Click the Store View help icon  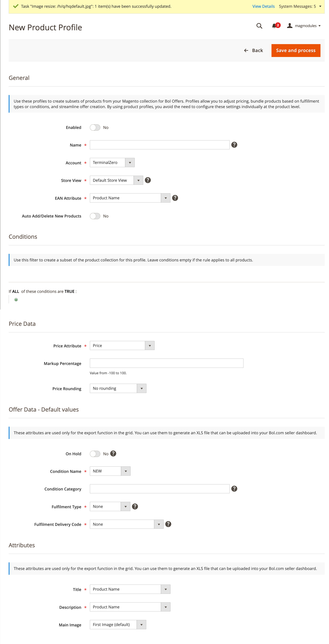(x=148, y=180)
